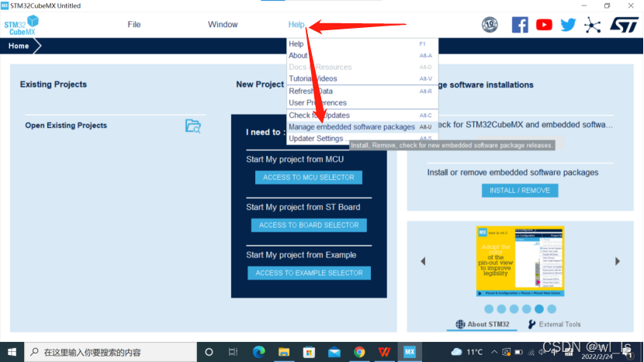Open ST YouTube channel icon
This screenshot has height=362, width=644.
pos(544,25)
